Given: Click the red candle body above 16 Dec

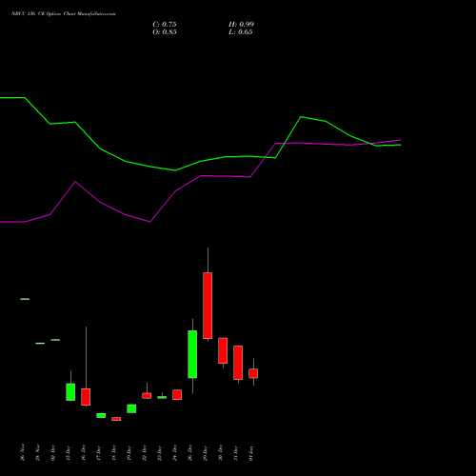Looking at the screenshot, I should [86, 397].
